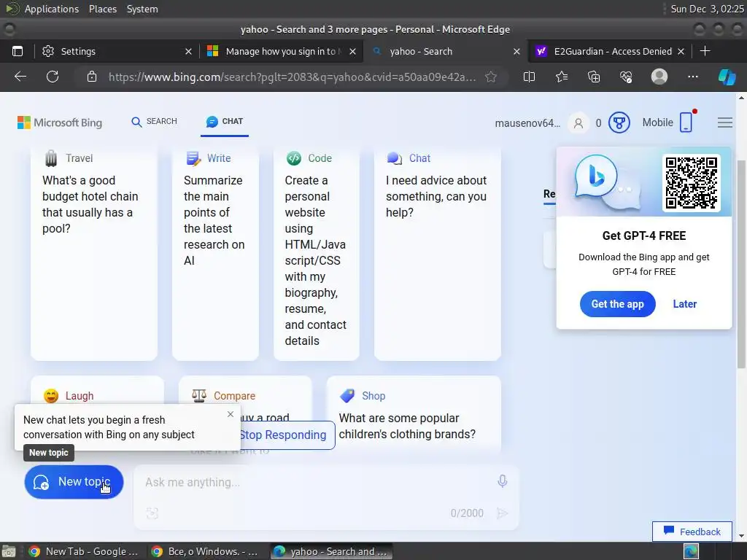Reload the Bing page
The width and height of the screenshot is (747, 560).
[x=53, y=77]
